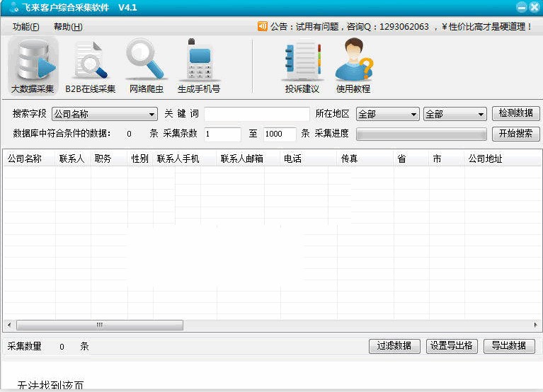Sort by 市 column header

447,158
